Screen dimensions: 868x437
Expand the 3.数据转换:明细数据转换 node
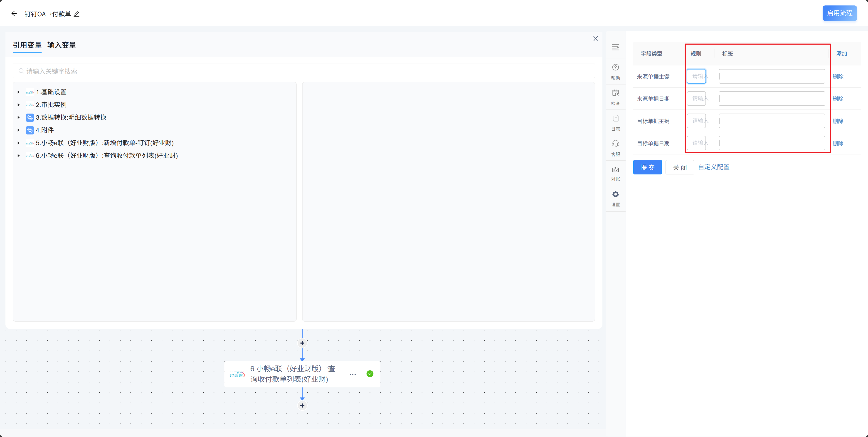[19, 117]
